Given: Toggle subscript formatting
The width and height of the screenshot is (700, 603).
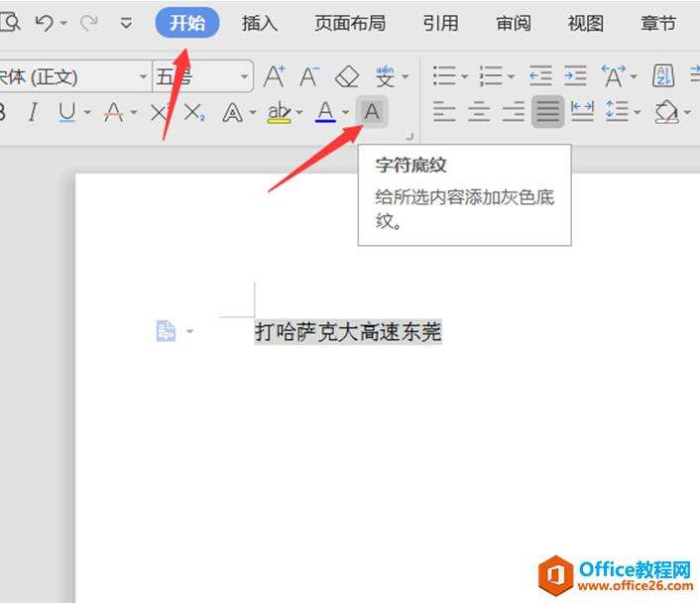Looking at the screenshot, I should [194, 112].
